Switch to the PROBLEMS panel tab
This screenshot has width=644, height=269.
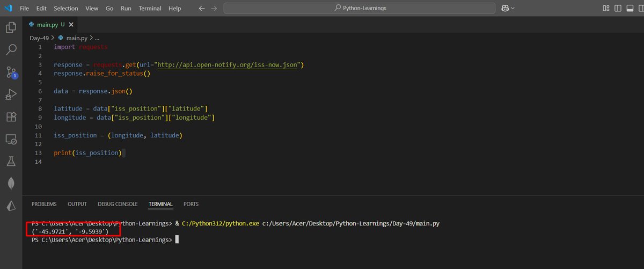[44, 204]
